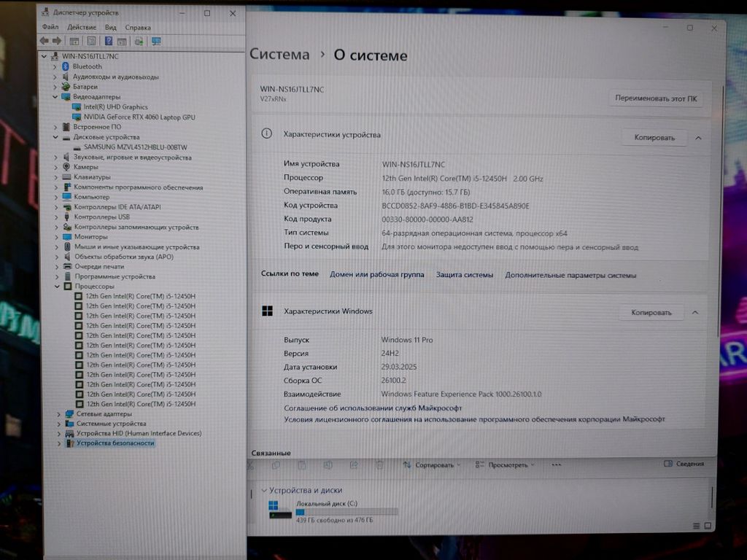Select the Intel(R) UHD Graphics adapter

(115, 107)
